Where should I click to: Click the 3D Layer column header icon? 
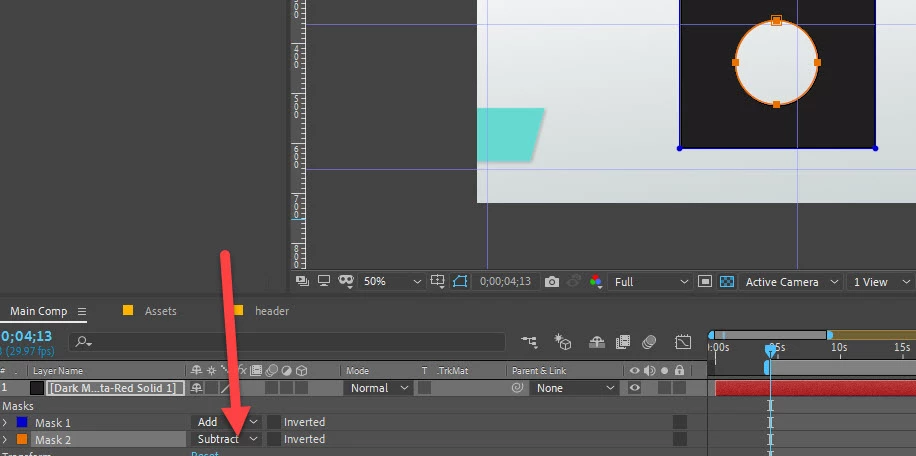click(301, 370)
